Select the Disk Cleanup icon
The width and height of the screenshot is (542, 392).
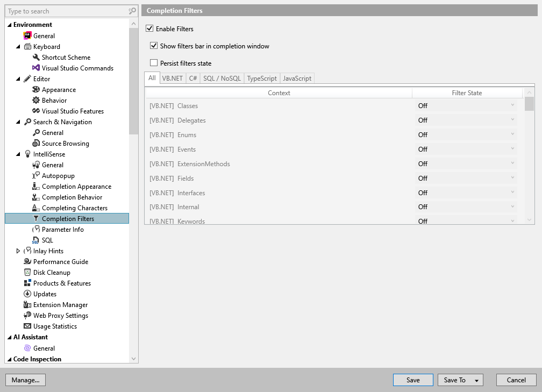(28, 272)
